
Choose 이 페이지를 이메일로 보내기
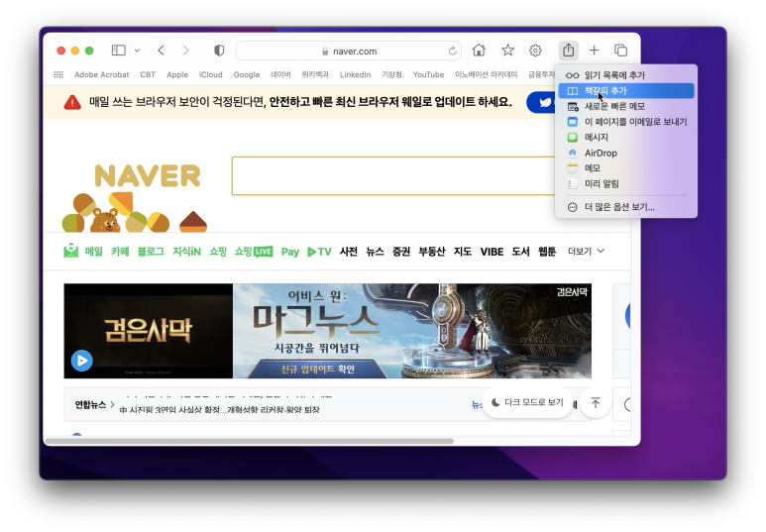tap(626, 122)
